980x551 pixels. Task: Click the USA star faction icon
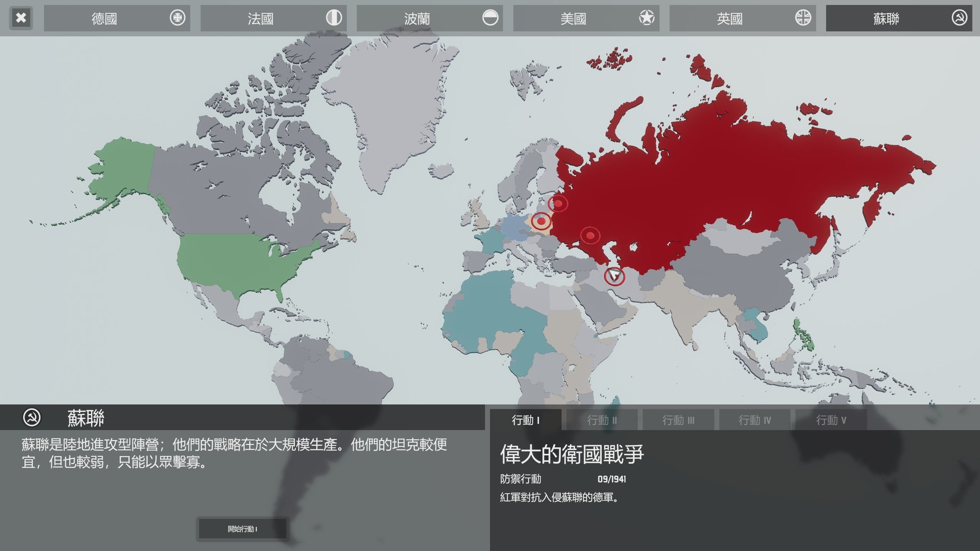[x=647, y=18]
